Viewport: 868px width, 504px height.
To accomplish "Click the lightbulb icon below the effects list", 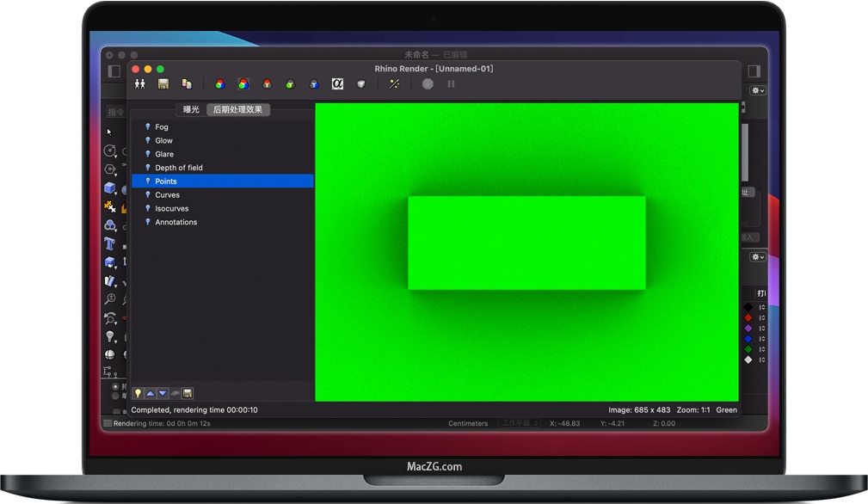I will click(x=138, y=393).
